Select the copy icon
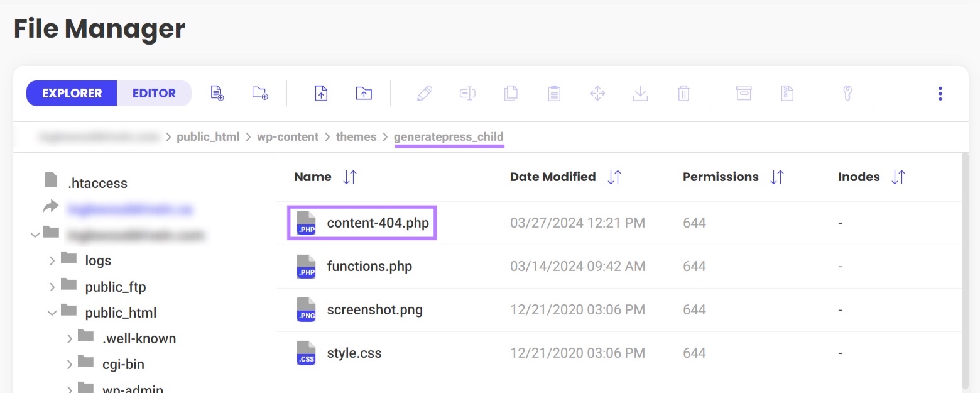 [x=510, y=92]
